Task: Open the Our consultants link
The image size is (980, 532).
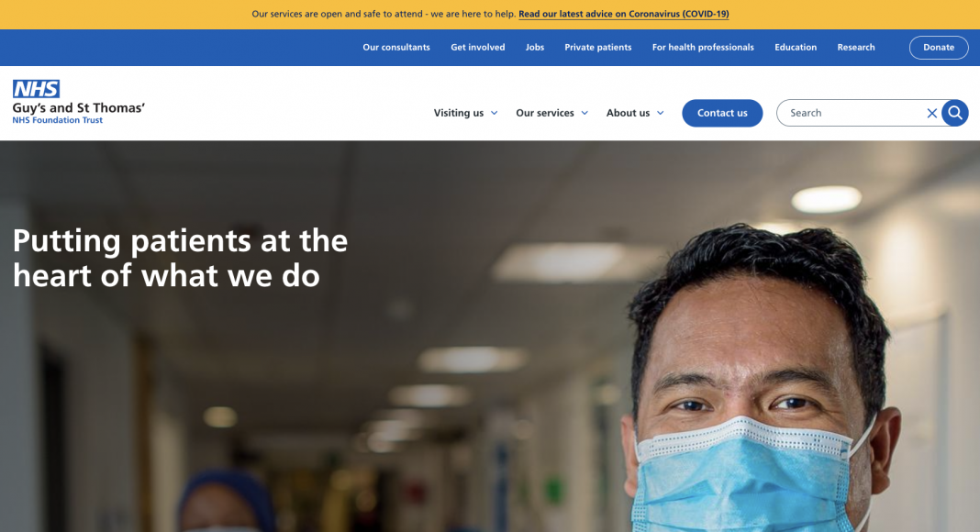Action: [x=396, y=48]
